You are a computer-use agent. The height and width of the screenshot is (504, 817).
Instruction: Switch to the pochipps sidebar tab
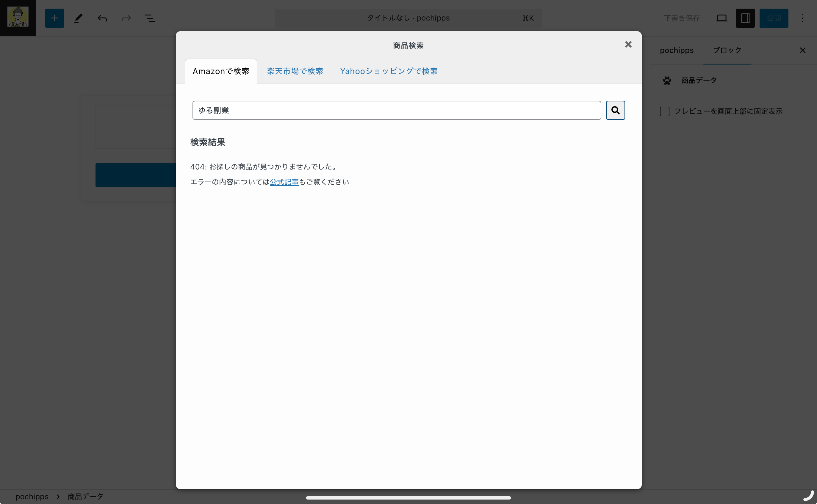tap(677, 50)
